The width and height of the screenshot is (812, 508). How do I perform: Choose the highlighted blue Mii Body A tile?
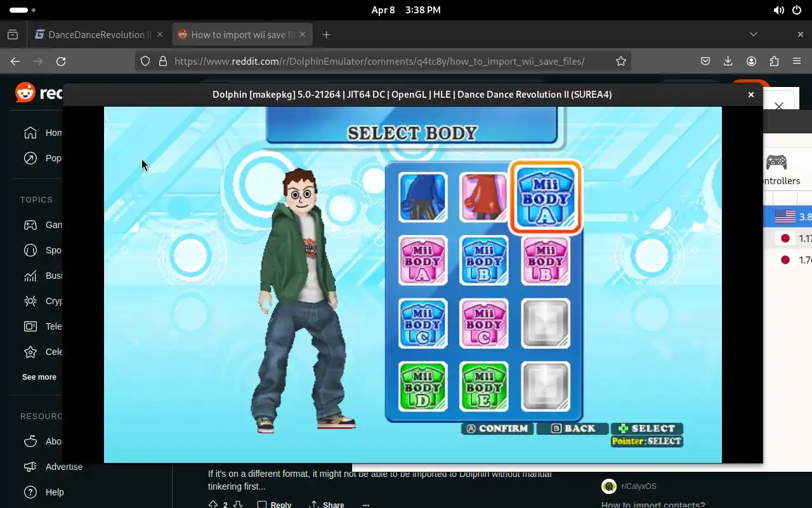point(546,197)
